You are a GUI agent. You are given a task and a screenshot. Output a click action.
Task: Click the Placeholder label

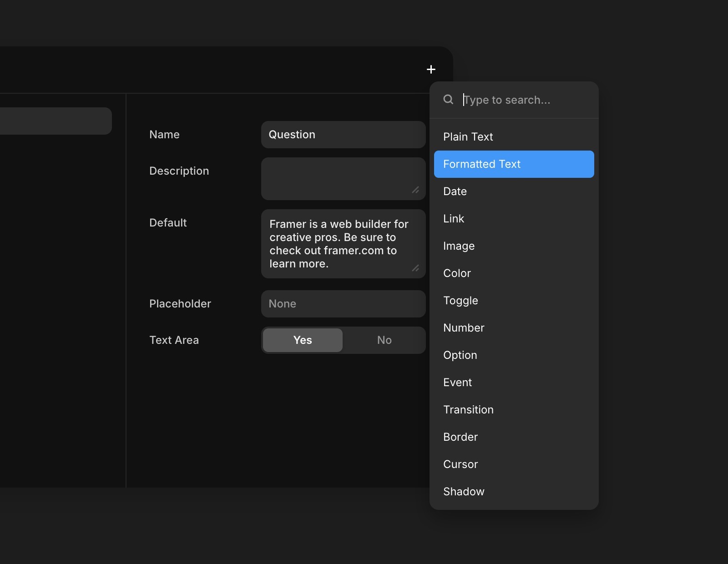click(180, 304)
